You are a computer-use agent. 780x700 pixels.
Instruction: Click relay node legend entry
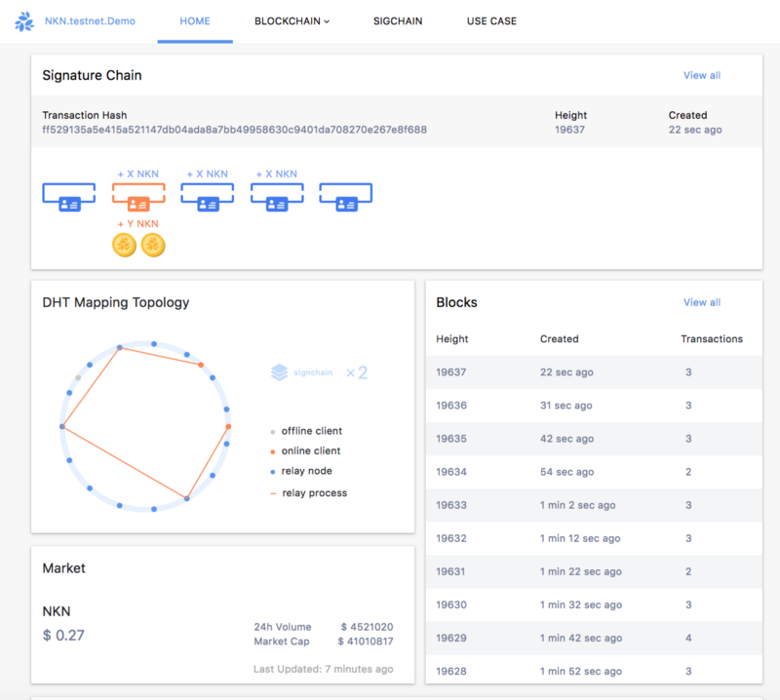(301, 471)
